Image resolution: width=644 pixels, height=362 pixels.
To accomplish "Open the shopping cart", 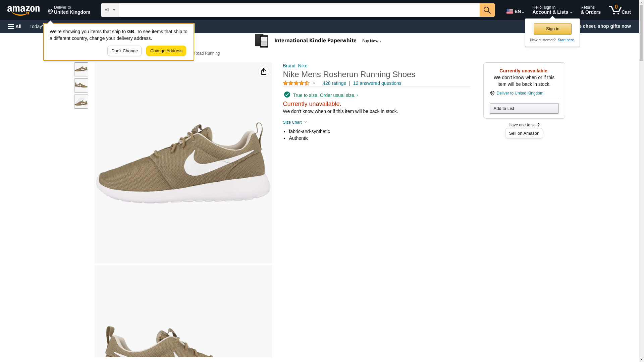I will pyautogui.click(x=620, y=10).
